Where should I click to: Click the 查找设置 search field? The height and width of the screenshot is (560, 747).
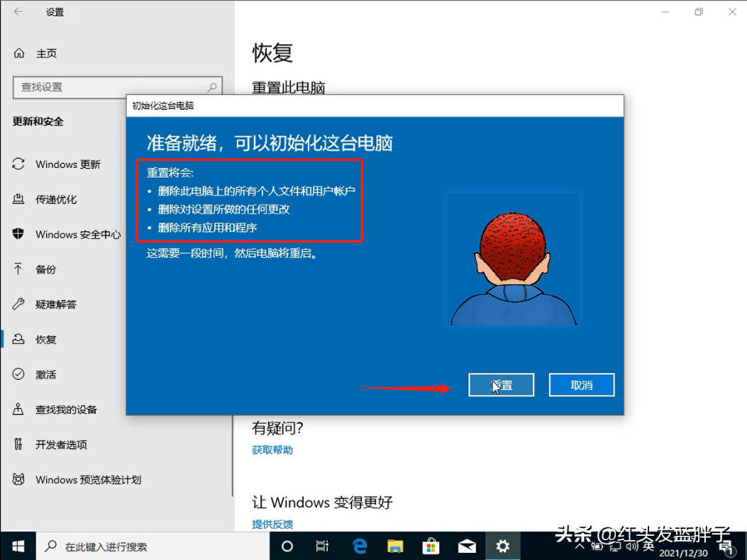click(x=118, y=87)
